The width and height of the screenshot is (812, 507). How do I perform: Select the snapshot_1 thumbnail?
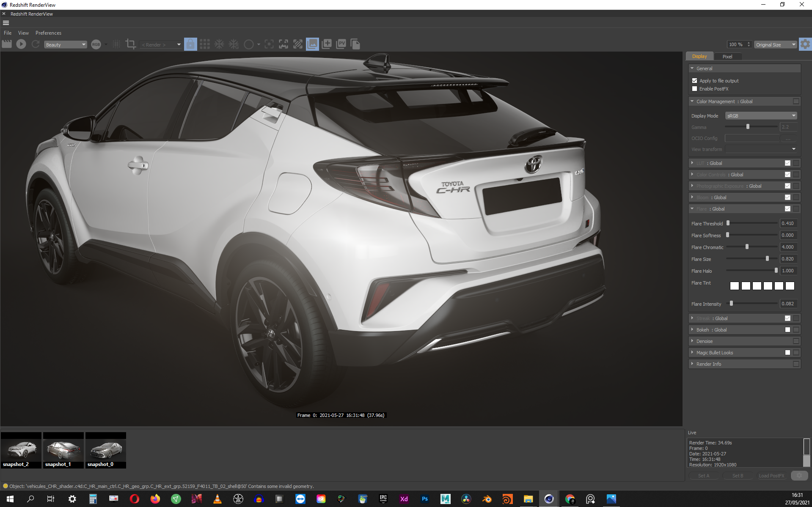coord(63,450)
